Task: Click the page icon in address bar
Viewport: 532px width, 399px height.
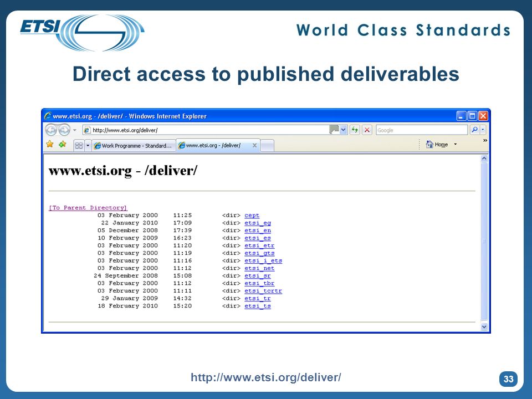Action: pos(87,130)
